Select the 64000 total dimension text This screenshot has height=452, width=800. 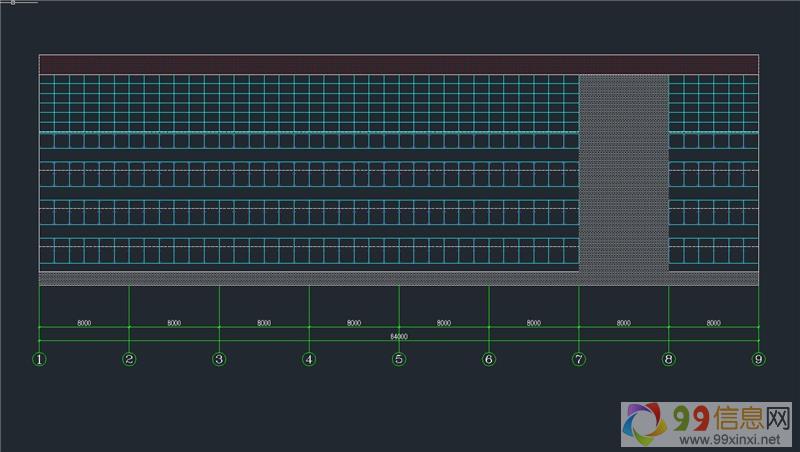(x=399, y=337)
